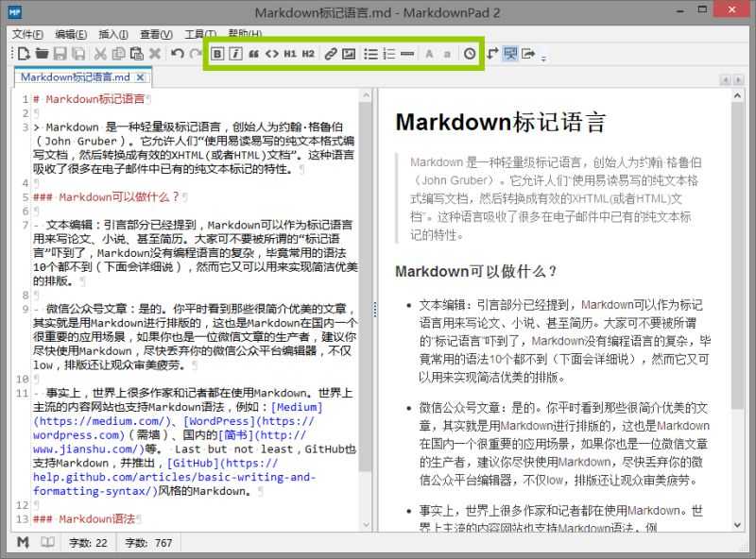756x559 pixels.
Task: Click the preview pane scrollbar thumb
Action: [737, 256]
